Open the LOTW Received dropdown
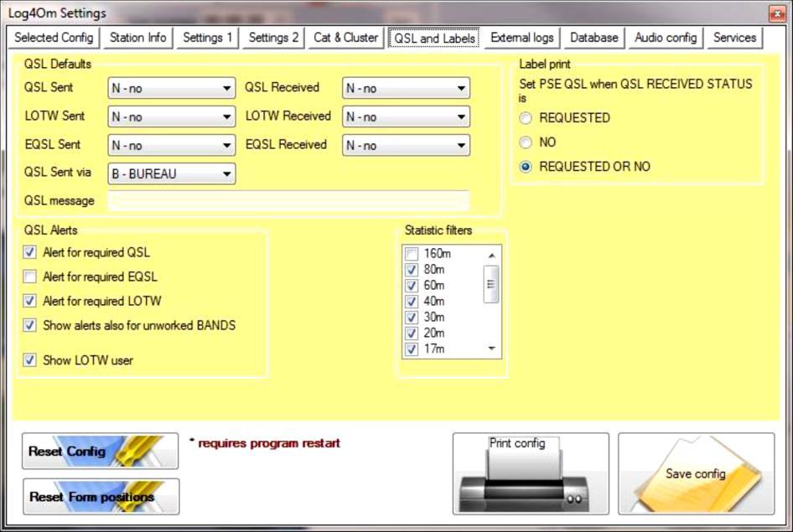Viewport: 793px width, 532px height. tap(406, 116)
